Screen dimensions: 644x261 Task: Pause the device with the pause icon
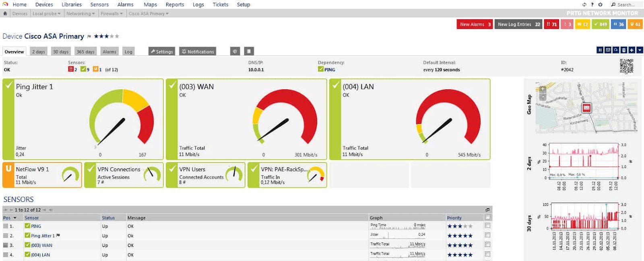click(600, 50)
